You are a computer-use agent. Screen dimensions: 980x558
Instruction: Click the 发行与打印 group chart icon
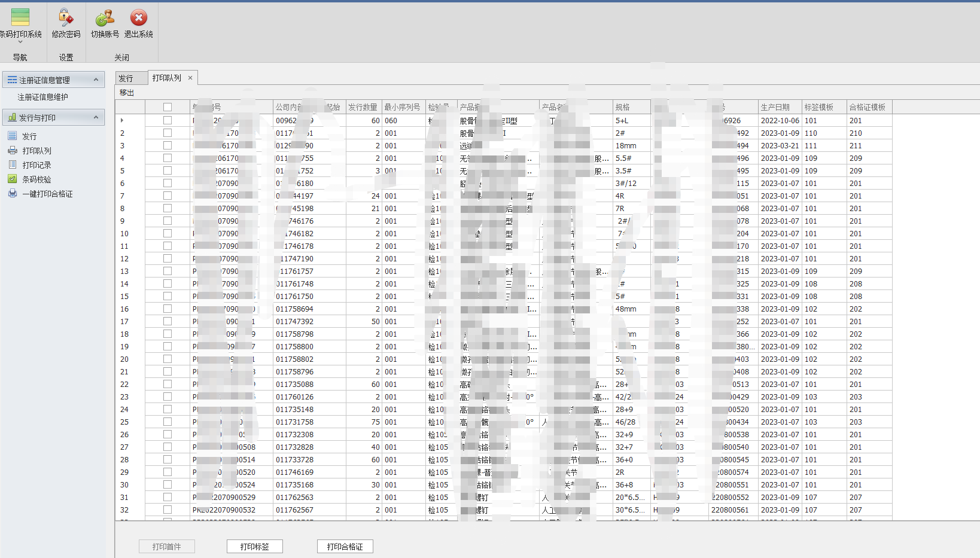[x=12, y=117]
